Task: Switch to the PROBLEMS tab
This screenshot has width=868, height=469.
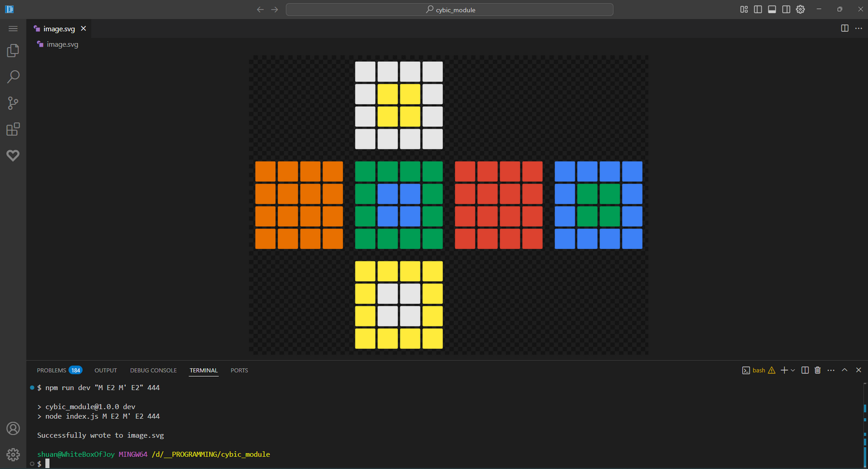Action: pos(60,370)
